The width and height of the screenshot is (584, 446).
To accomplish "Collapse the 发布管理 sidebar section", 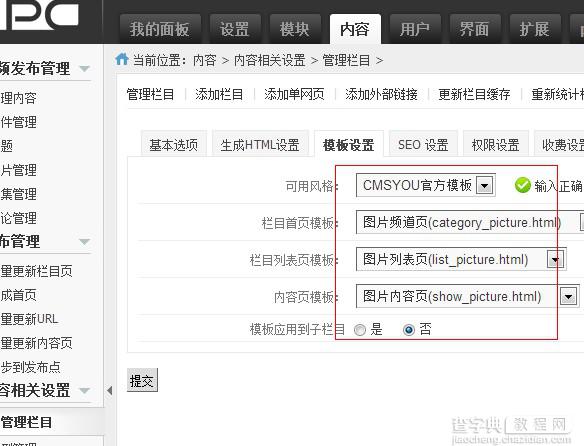I will pos(85,69).
